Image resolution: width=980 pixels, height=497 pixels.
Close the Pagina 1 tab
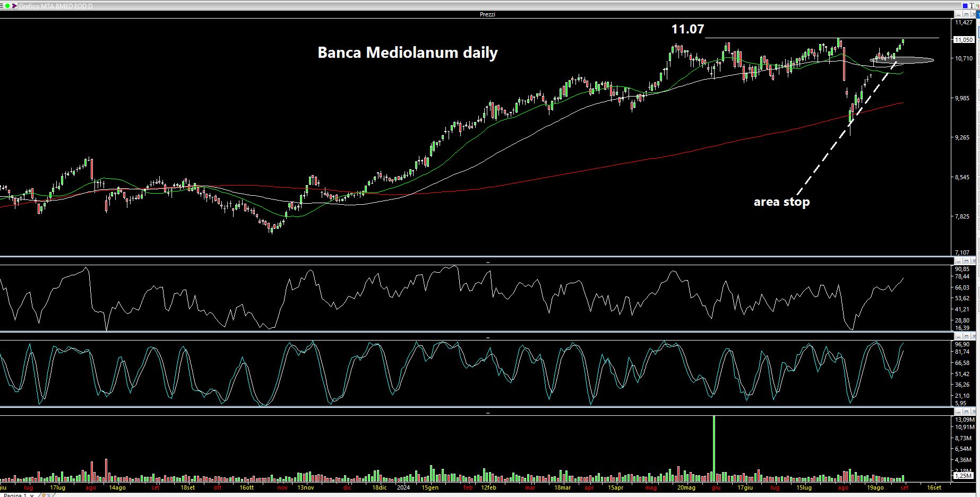click(x=32, y=495)
